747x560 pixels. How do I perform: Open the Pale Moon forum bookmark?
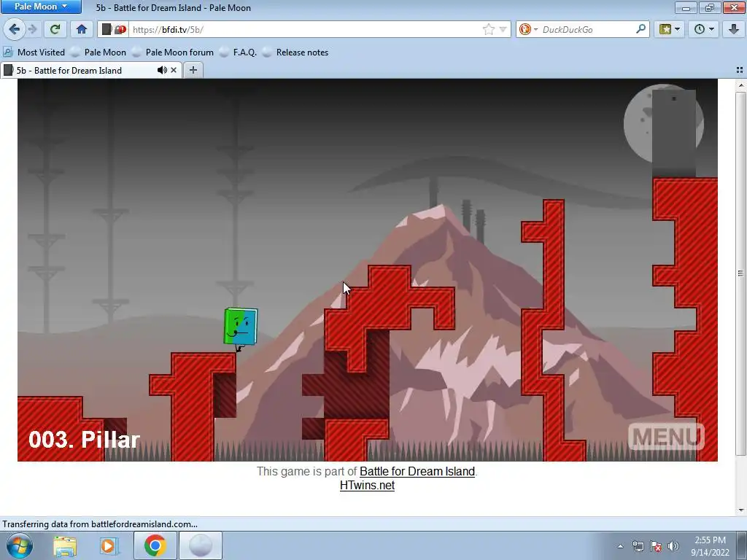click(173, 52)
